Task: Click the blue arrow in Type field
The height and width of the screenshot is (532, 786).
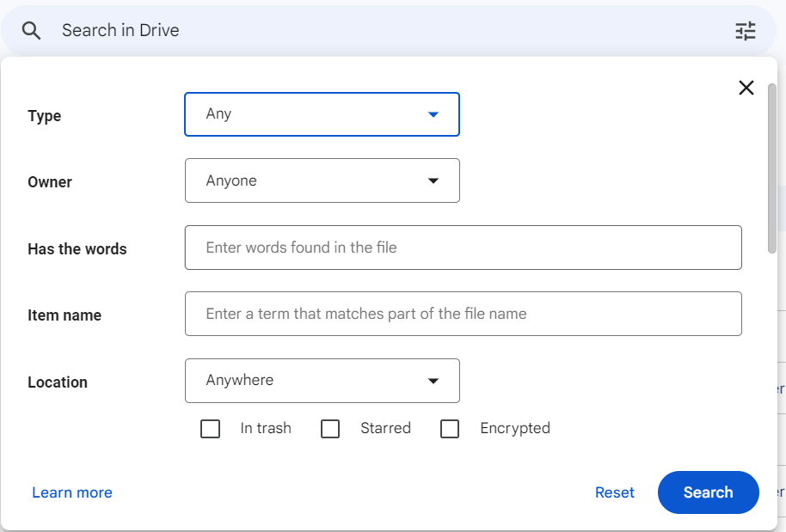Action: click(433, 114)
